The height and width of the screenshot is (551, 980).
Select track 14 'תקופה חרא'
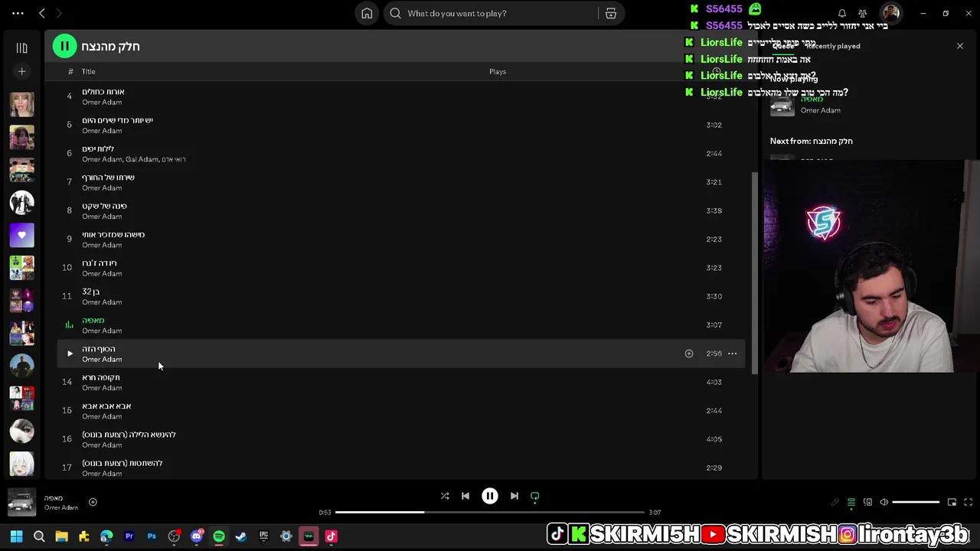click(x=401, y=382)
